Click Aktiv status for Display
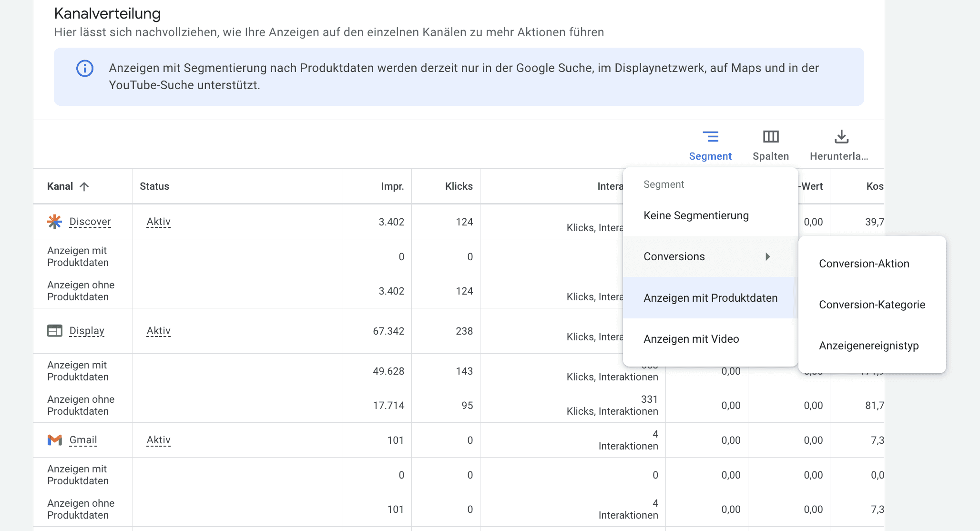This screenshot has height=531, width=980. (158, 330)
